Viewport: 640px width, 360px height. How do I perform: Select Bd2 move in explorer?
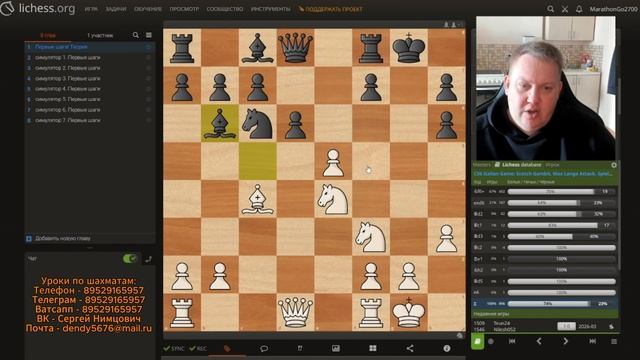pos(544,214)
